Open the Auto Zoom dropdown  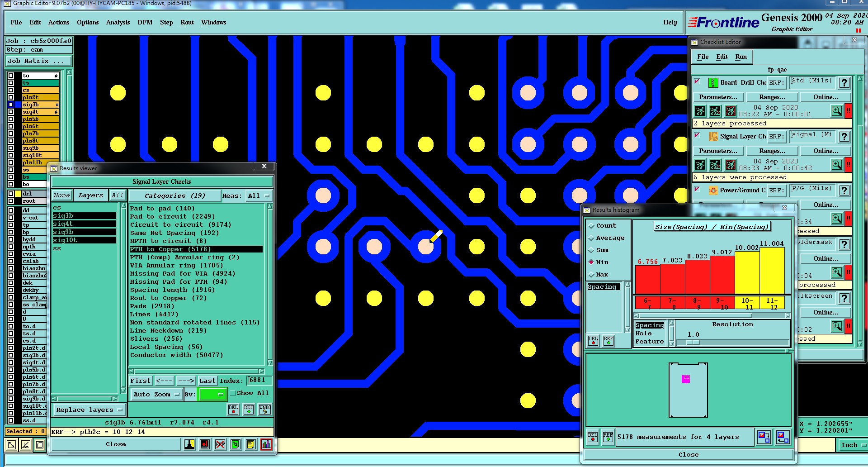pos(156,395)
